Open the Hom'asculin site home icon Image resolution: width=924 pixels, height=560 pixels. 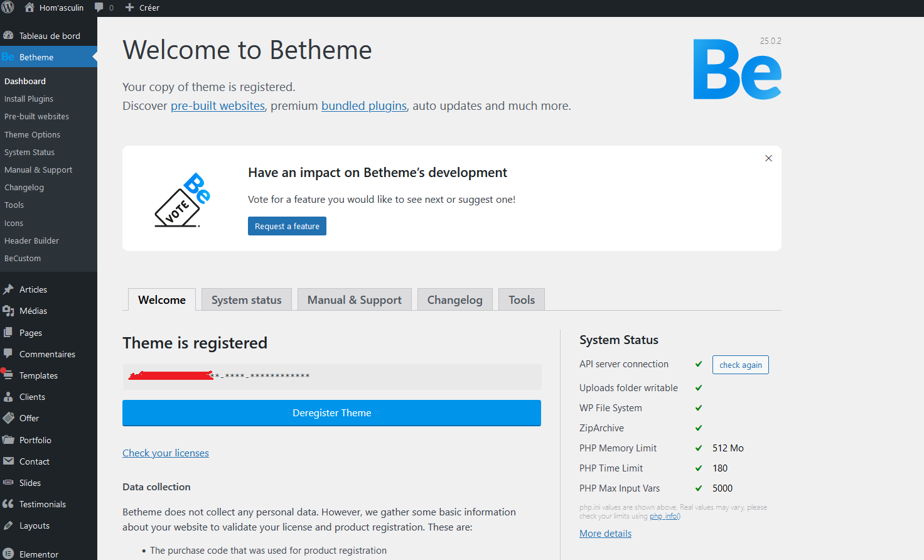(30, 8)
